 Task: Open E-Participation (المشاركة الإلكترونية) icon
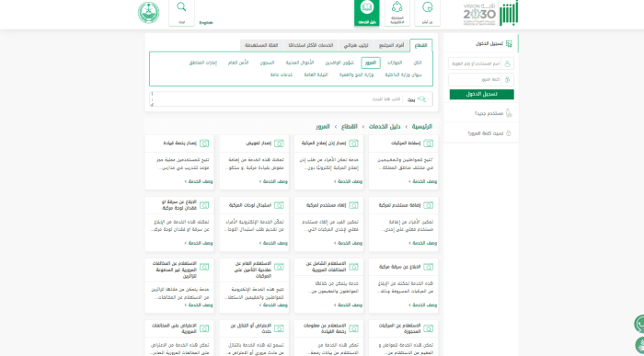coord(397,13)
